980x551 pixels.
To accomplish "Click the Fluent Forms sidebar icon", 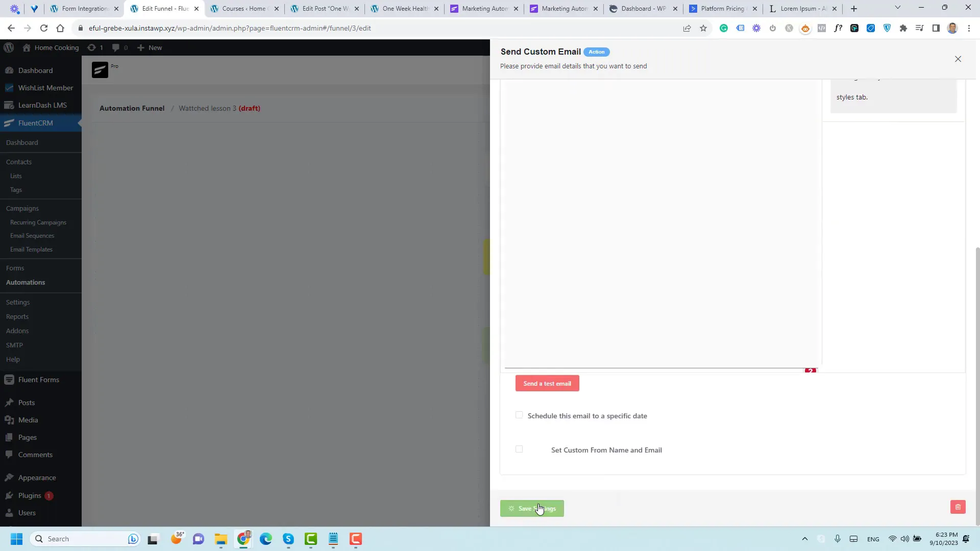I will click(9, 379).
